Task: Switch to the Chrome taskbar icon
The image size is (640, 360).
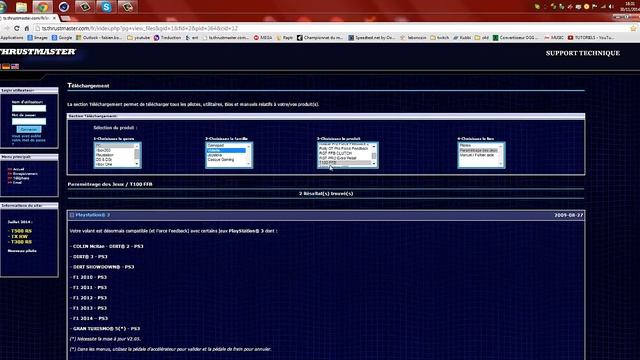Action: [42, 7]
